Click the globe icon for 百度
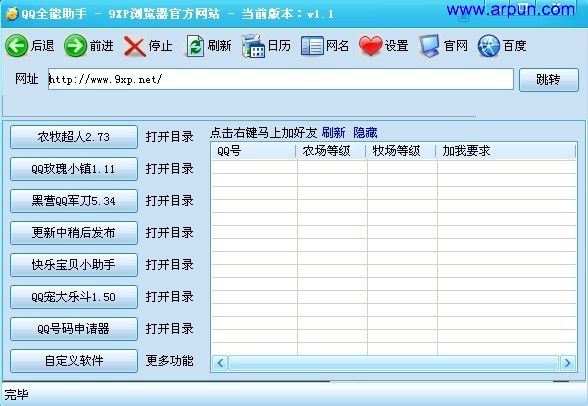588x406 pixels. click(489, 46)
